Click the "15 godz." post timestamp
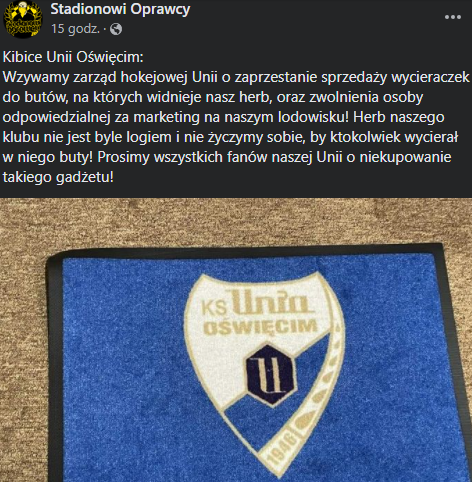The height and width of the screenshot is (482, 472). coord(76,29)
